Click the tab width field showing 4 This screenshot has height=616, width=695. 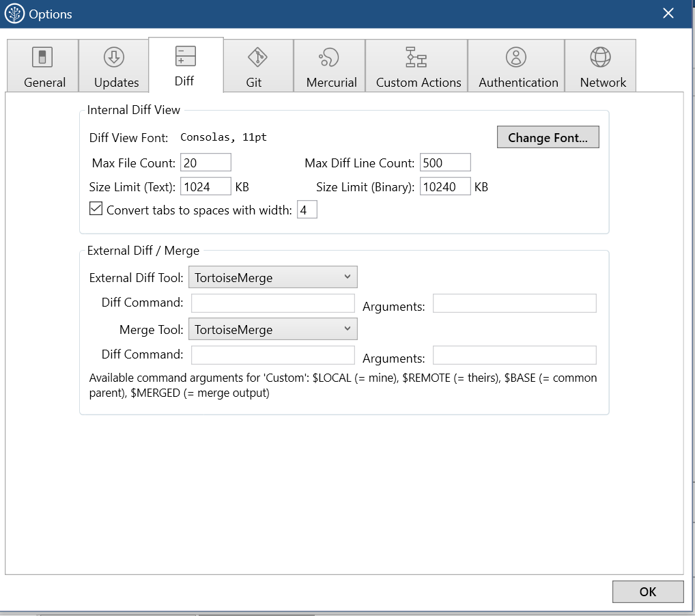pos(307,210)
